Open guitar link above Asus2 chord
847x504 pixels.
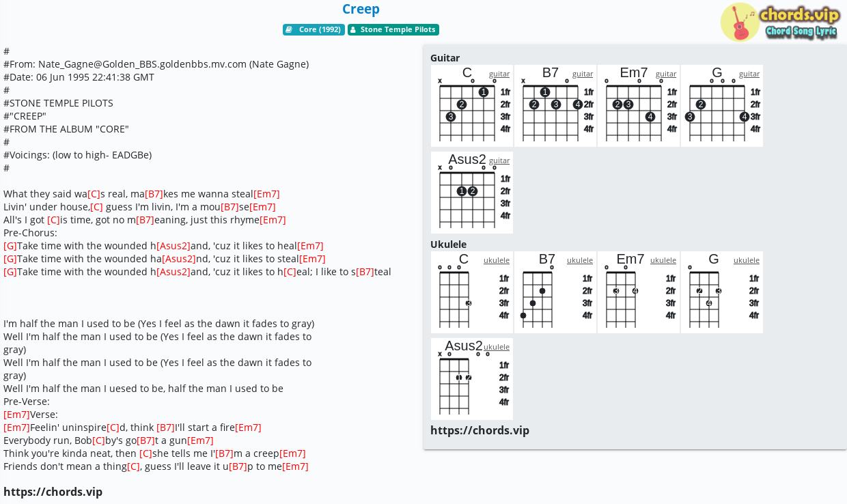coord(499,160)
